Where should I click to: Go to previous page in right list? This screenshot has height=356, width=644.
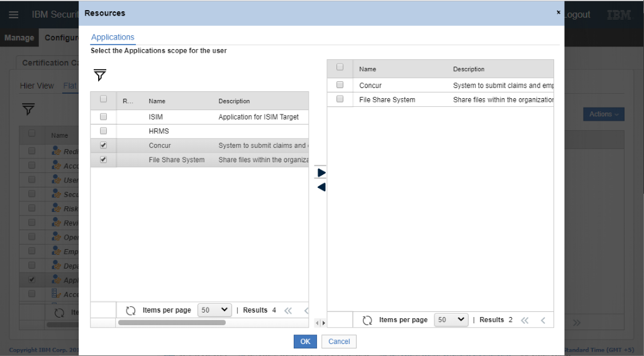pyautogui.click(x=543, y=320)
